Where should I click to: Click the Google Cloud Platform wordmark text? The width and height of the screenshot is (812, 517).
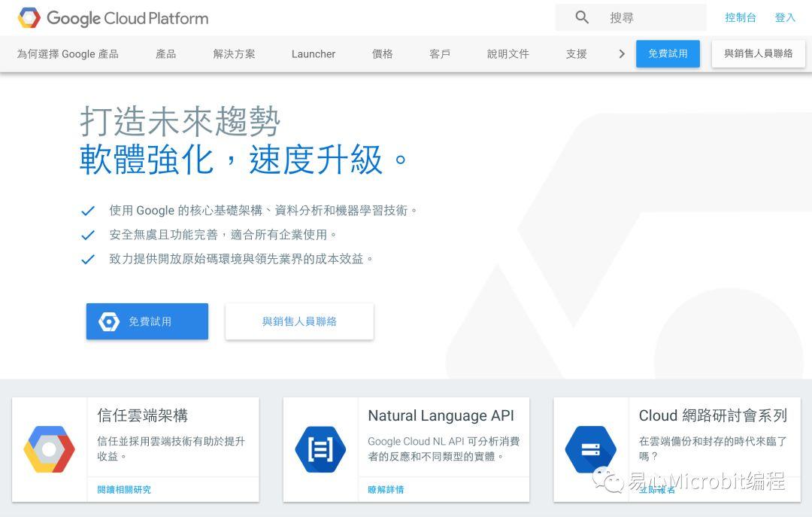pos(127,18)
